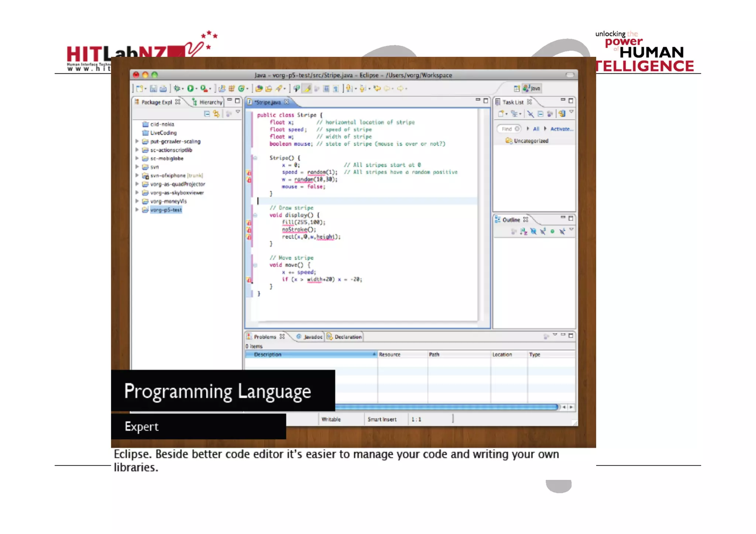Sort the Outline view alphabetically
This screenshot has width=756, height=534.
pos(523,231)
